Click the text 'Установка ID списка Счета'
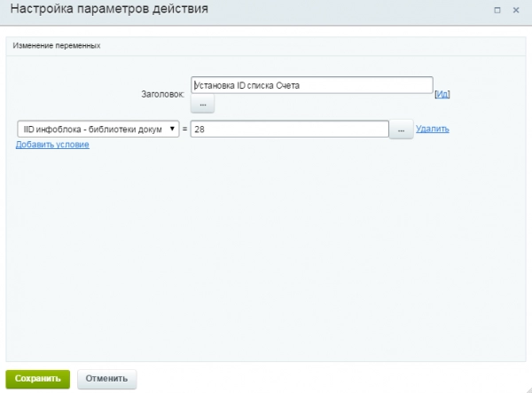Image resolution: width=532 pixels, height=393 pixels. point(247,86)
